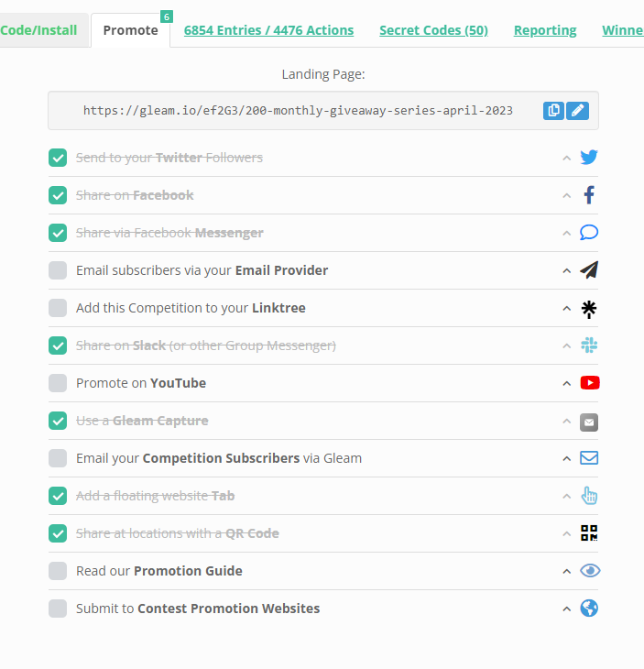This screenshot has width=644, height=669.
Task: Open the Winners tab
Action: coord(623,30)
